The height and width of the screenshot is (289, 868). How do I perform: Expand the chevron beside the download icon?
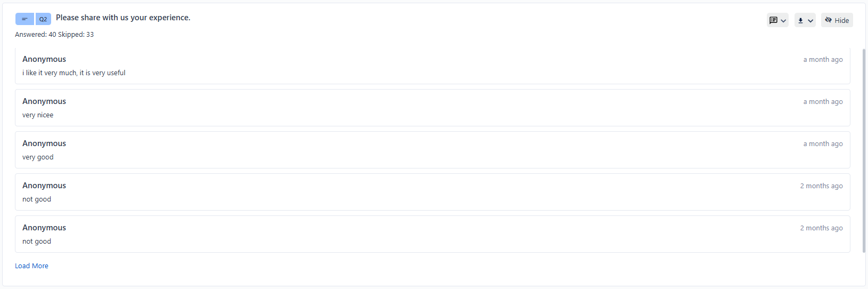tap(810, 21)
